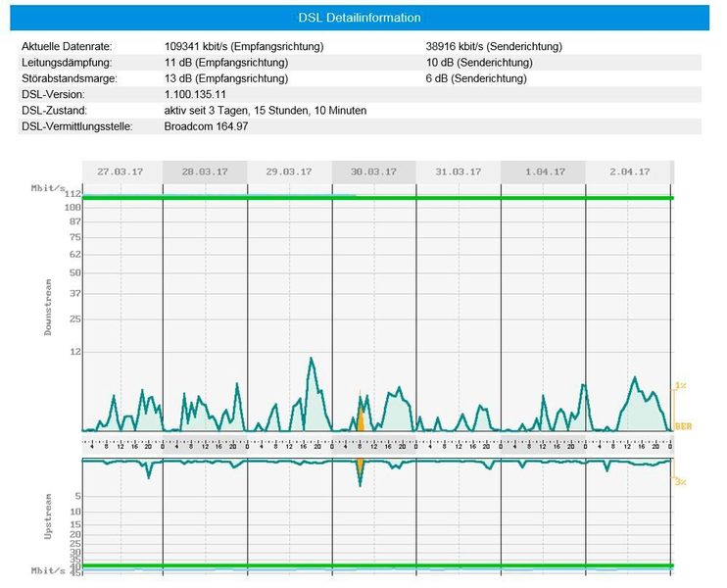Click the orange BER label
Viewport: 727px width, 588px height.
coord(683,426)
